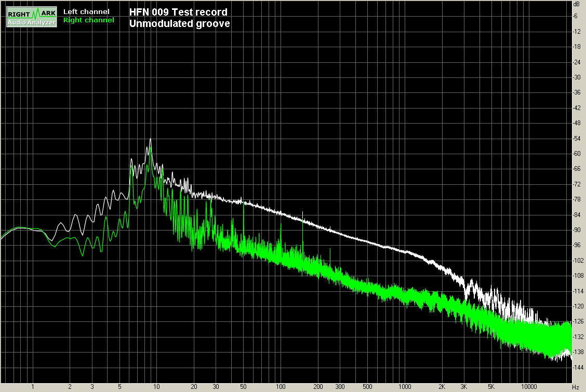Click the 500 Hz frequency label

coord(367,387)
